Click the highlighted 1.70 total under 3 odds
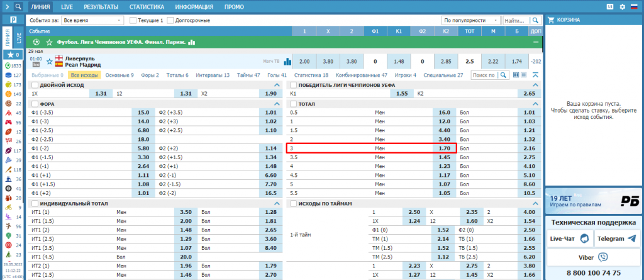This screenshot has height=280, width=644. pos(443,148)
